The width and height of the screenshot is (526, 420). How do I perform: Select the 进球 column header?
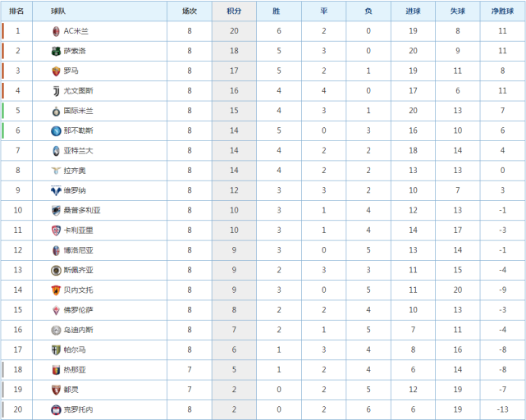coord(413,11)
